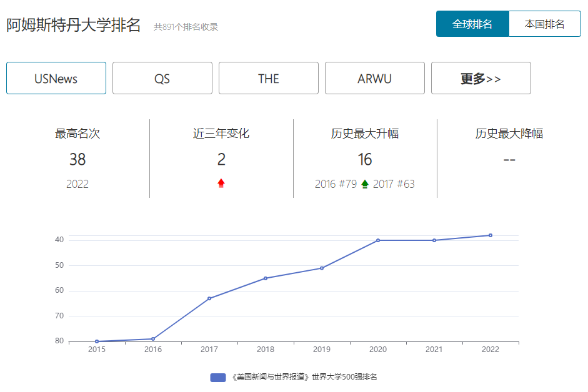Click the 2020 data point on the chart
This screenshot has width=588, height=392.
pos(378,239)
